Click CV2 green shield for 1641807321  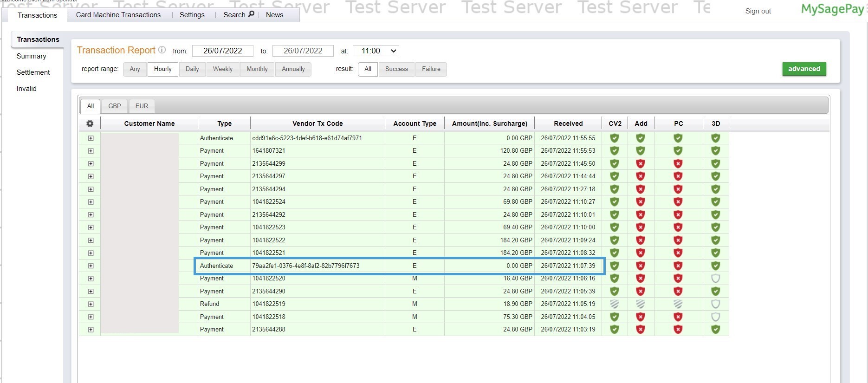pos(615,151)
